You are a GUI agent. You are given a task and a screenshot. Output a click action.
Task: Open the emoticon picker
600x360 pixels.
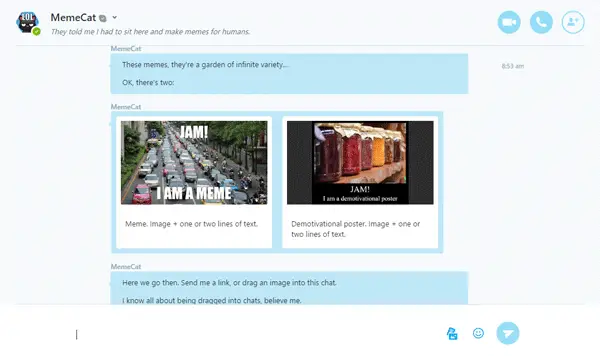click(x=478, y=333)
